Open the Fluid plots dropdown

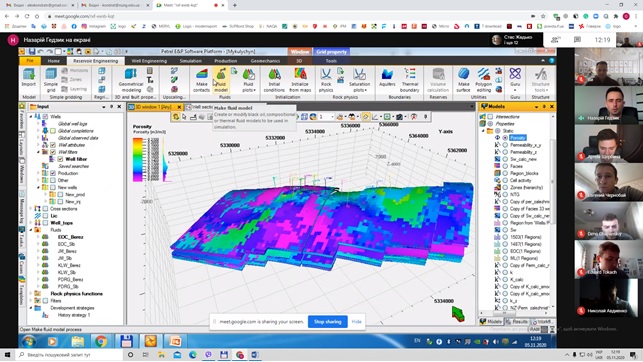[x=249, y=80]
